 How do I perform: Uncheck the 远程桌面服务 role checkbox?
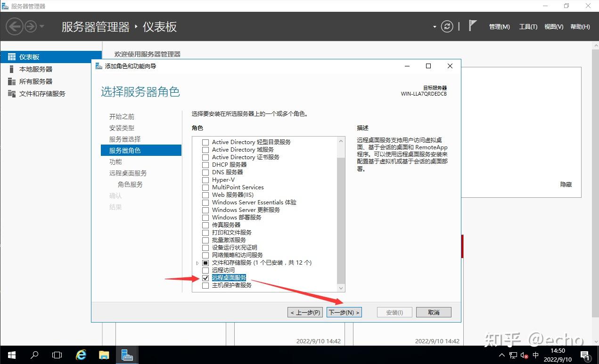click(x=205, y=278)
